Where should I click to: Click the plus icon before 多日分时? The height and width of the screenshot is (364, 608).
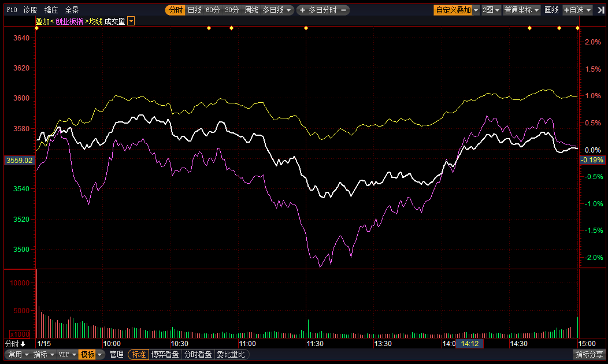302,10
